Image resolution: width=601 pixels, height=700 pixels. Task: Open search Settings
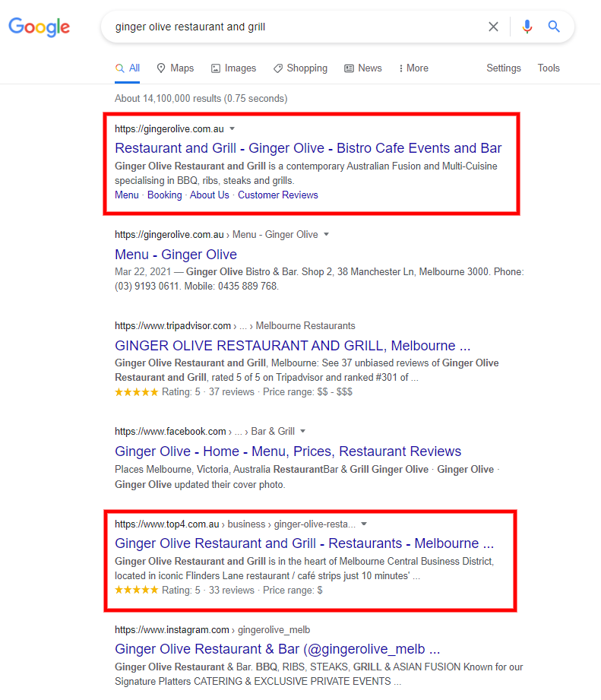pos(503,68)
